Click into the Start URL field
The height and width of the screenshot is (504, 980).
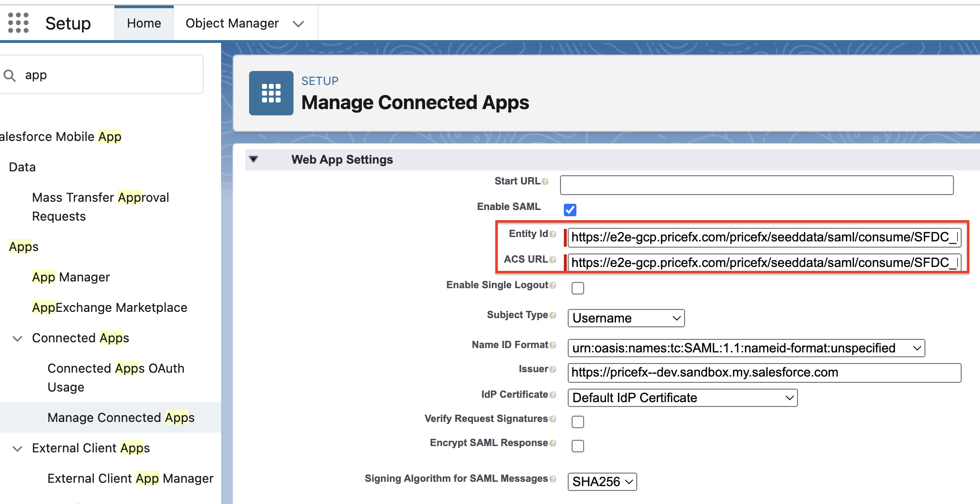click(x=756, y=185)
